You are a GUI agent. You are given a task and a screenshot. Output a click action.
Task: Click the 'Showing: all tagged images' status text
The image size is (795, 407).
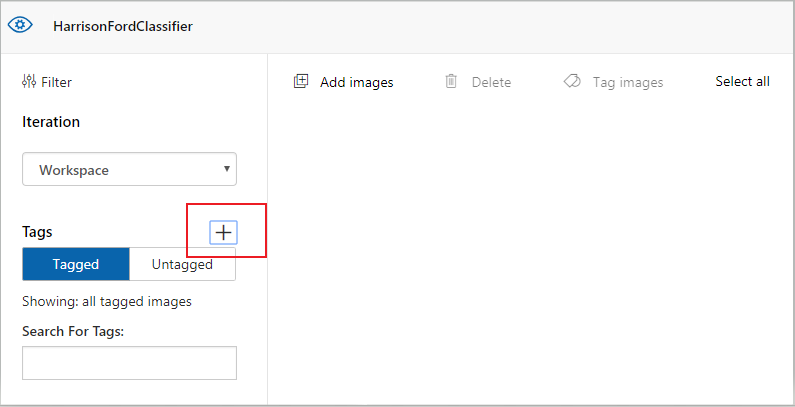coord(107,301)
